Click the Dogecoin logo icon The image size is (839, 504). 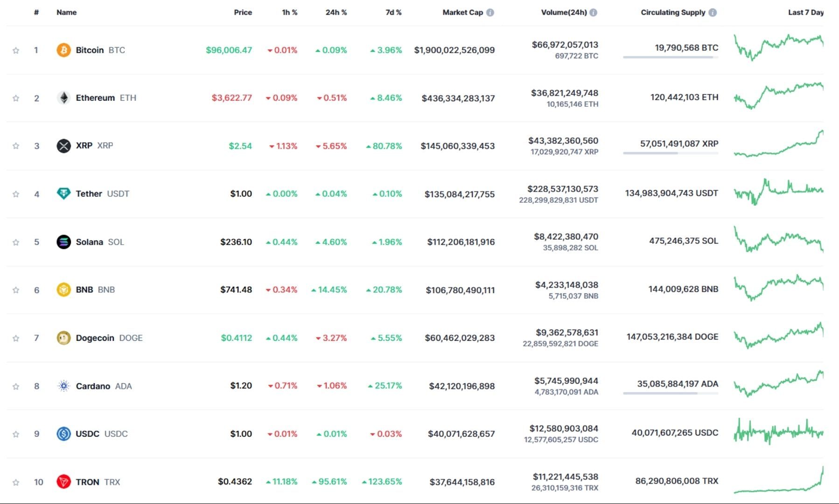click(x=63, y=338)
